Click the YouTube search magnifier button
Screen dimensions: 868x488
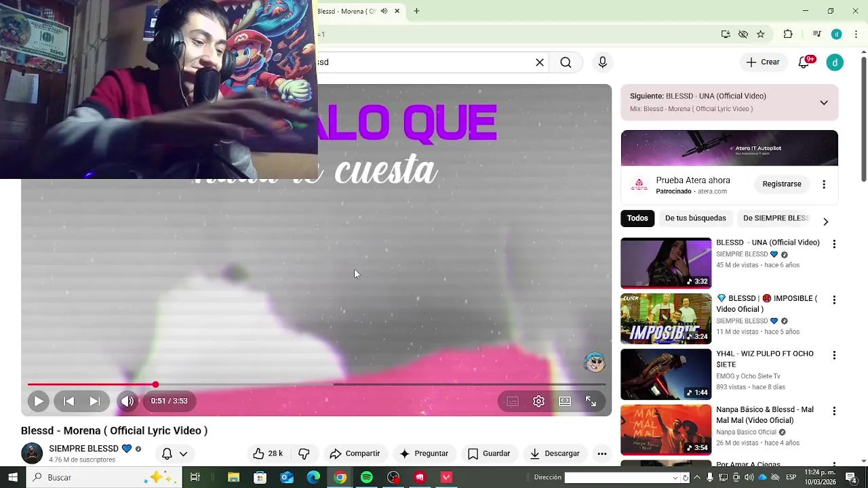[566, 62]
